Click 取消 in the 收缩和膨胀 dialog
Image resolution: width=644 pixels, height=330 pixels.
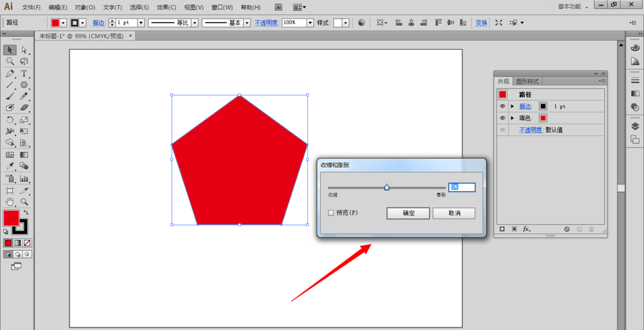pyautogui.click(x=454, y=213)
